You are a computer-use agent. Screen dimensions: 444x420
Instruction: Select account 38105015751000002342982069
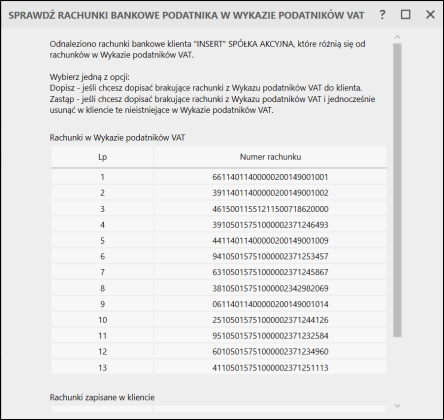point(270,288)
